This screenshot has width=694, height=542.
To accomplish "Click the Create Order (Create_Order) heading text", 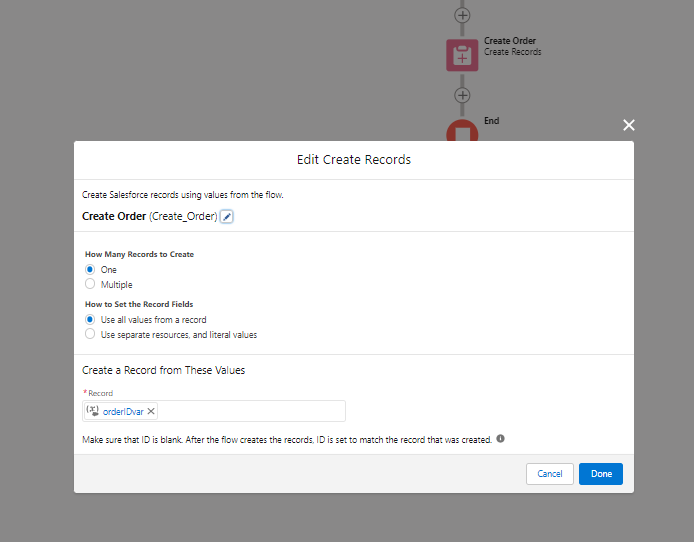I will click(x=149, y=216).
